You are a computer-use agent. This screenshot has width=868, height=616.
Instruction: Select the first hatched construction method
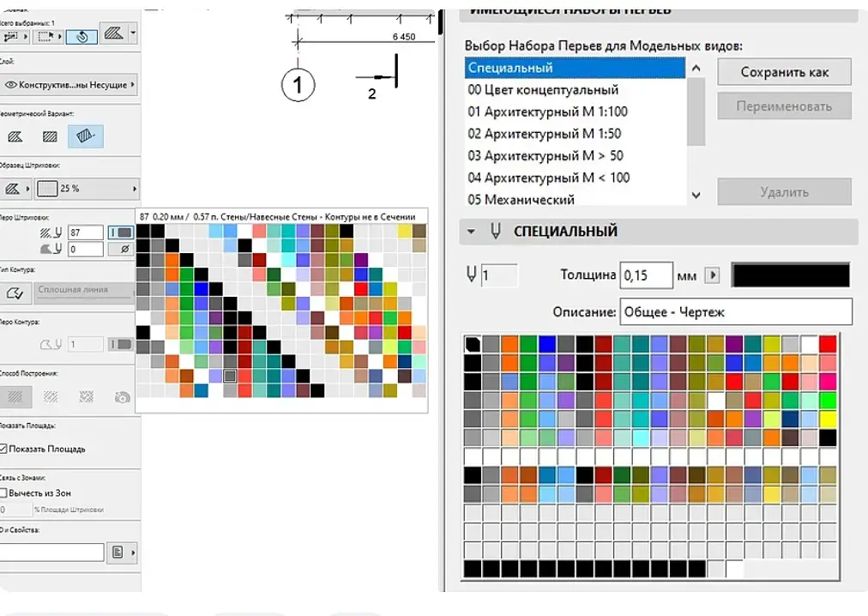[15, 396]
